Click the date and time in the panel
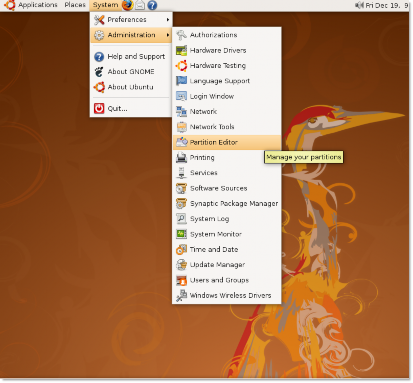This screenshot has width=413, height=383. pyautogui.click(x=387, y=5)
